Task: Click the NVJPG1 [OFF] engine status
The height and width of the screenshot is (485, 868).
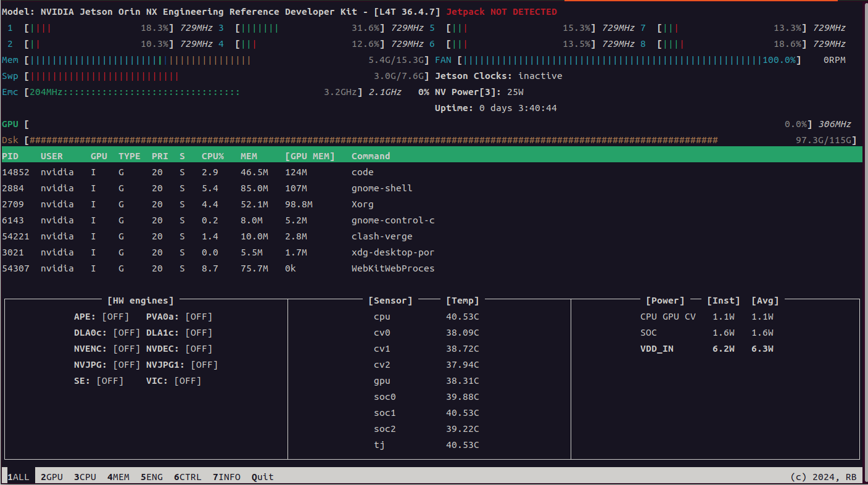Action: (x=182, y=365)
